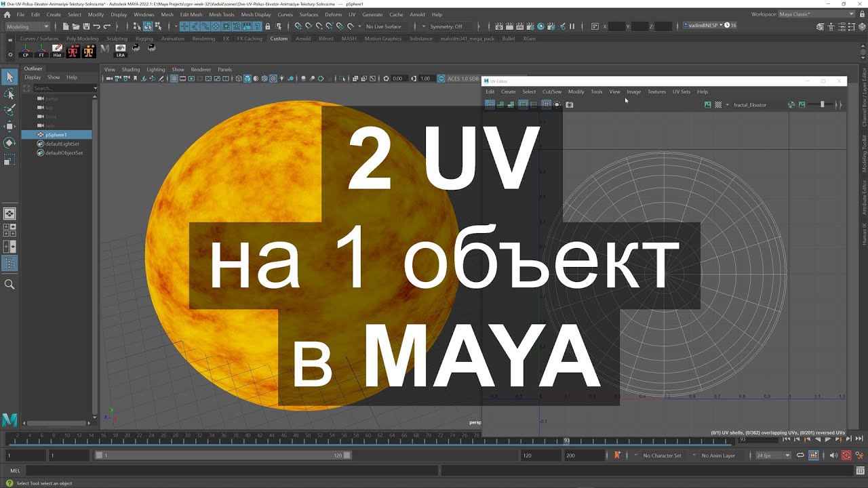Click the Set Key bookmark icon
Image resolution: width=868 pixels, height=488 pixels.
(x=617, y=455)
